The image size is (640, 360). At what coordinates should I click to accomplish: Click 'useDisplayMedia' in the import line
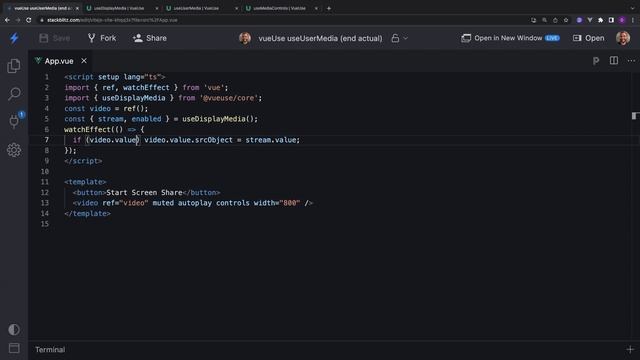(133, 98)
